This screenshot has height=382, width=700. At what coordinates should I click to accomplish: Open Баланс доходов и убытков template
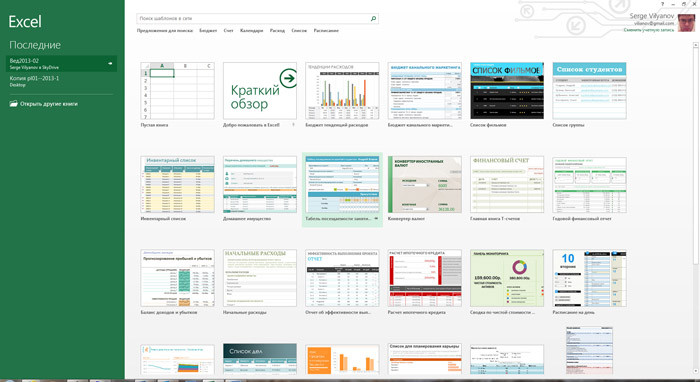pos(177,278)
